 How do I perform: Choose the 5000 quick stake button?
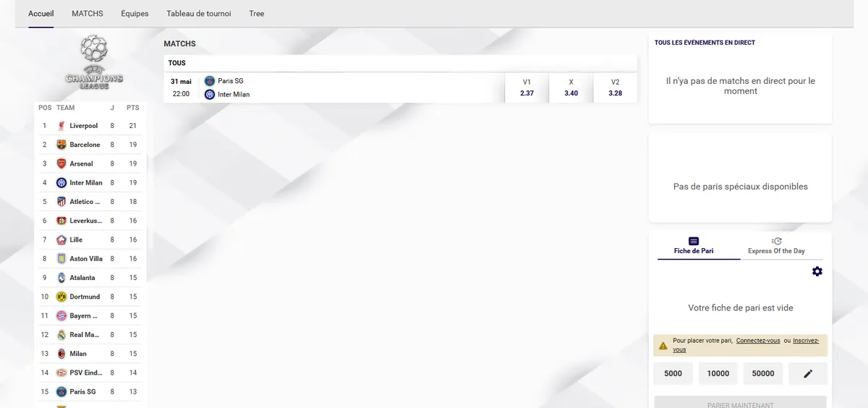coord(673,373)
